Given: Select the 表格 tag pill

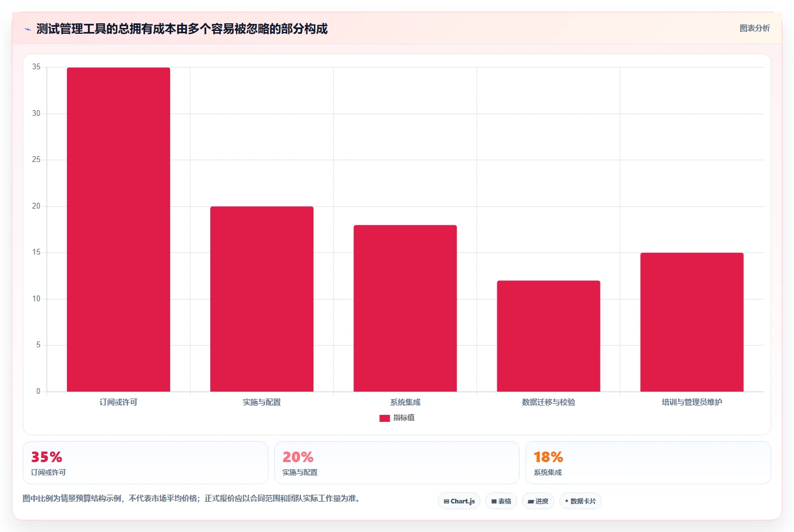Looking at the screenshot, I should [501, 501].
